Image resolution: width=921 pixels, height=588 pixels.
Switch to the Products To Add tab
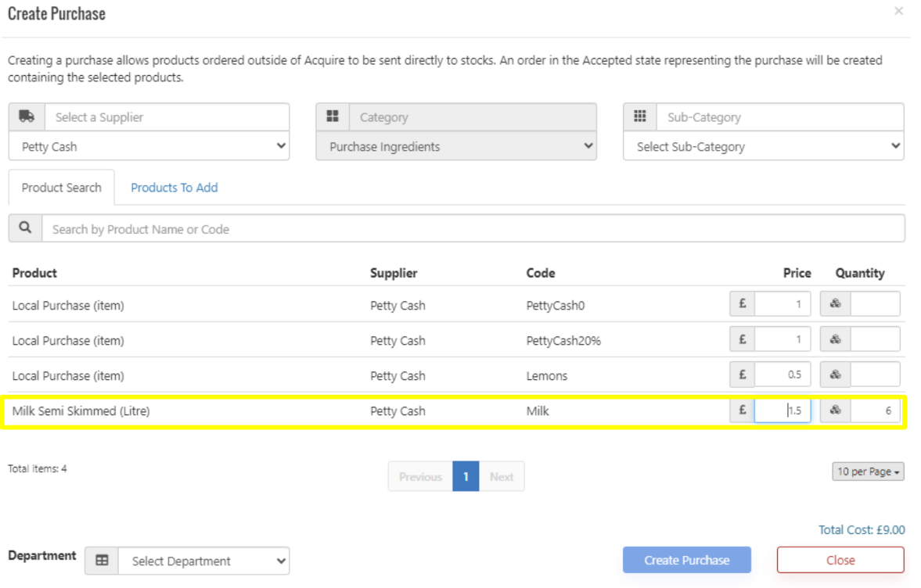click(174, 188)
